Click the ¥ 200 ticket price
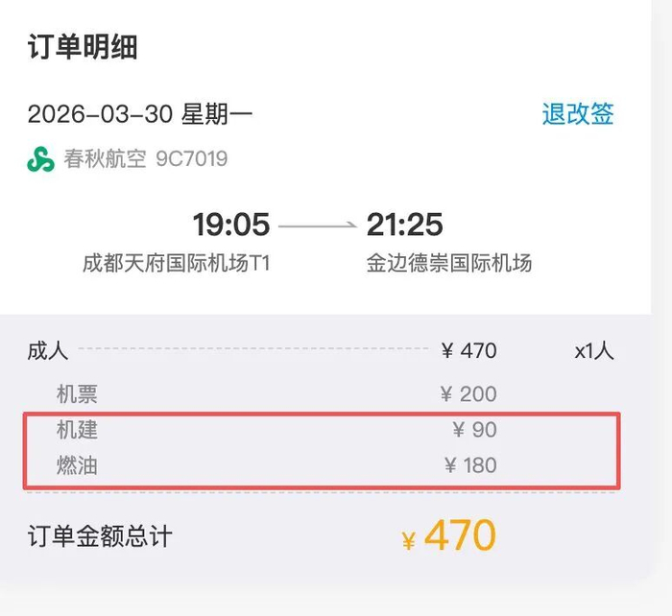 click(x=468, y=393)
